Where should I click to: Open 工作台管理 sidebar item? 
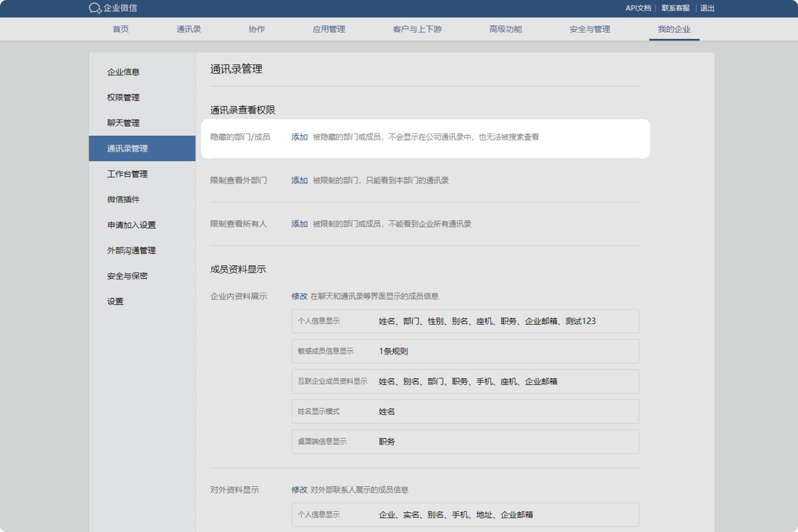click(x=127, y=174)
